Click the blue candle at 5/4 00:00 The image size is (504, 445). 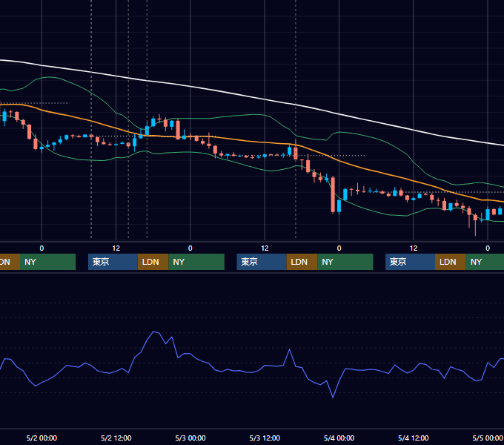339,205
